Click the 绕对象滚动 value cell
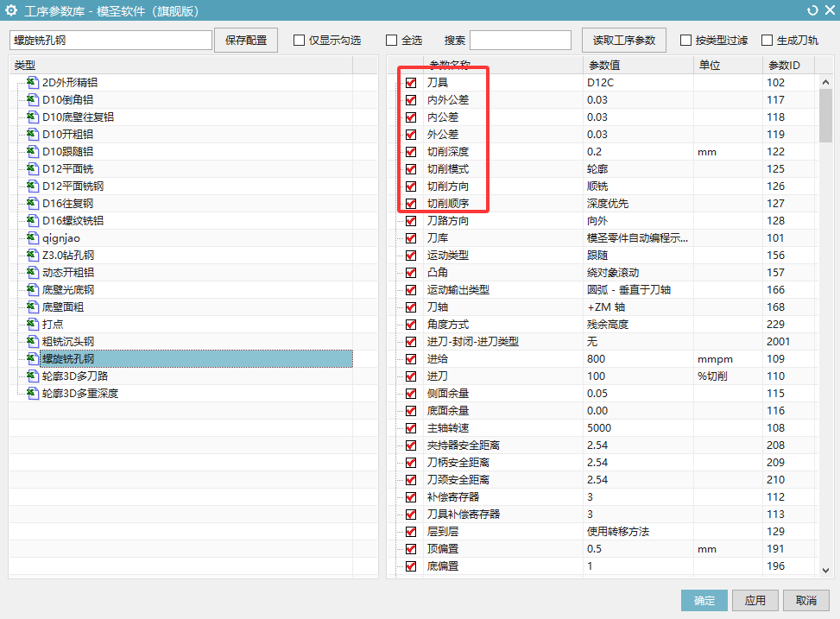The width and height of the screenshot is (840, 619). coord(638,272)
